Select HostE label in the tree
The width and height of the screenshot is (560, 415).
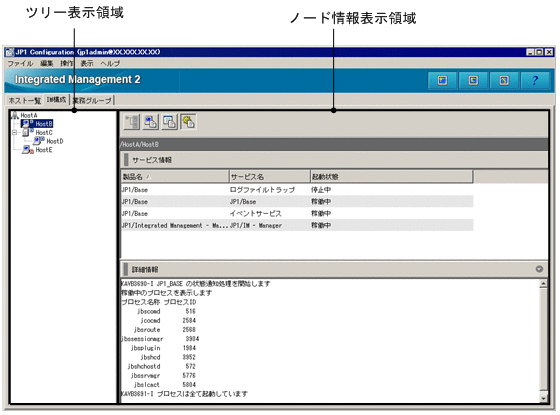(44, 150)
